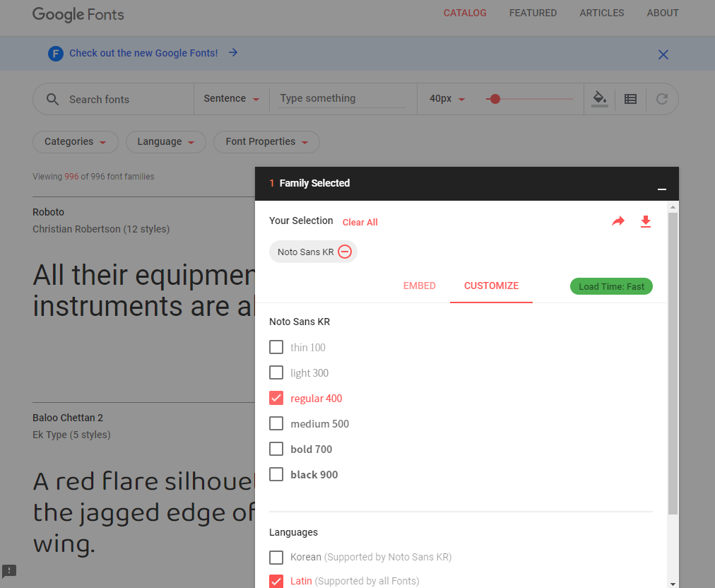Click the search magnifier icon

[x=52, y=99]
